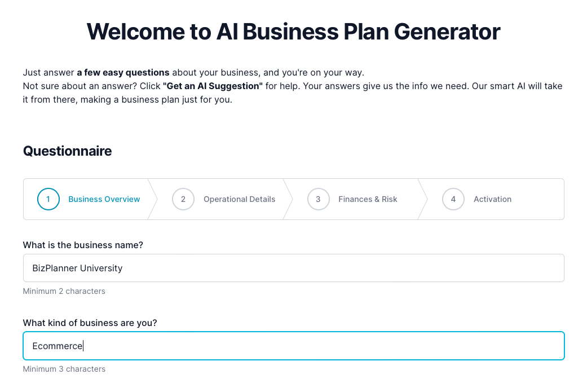
Task: Click the chevron divider after Finances & Risk
Action: point(423,199)
